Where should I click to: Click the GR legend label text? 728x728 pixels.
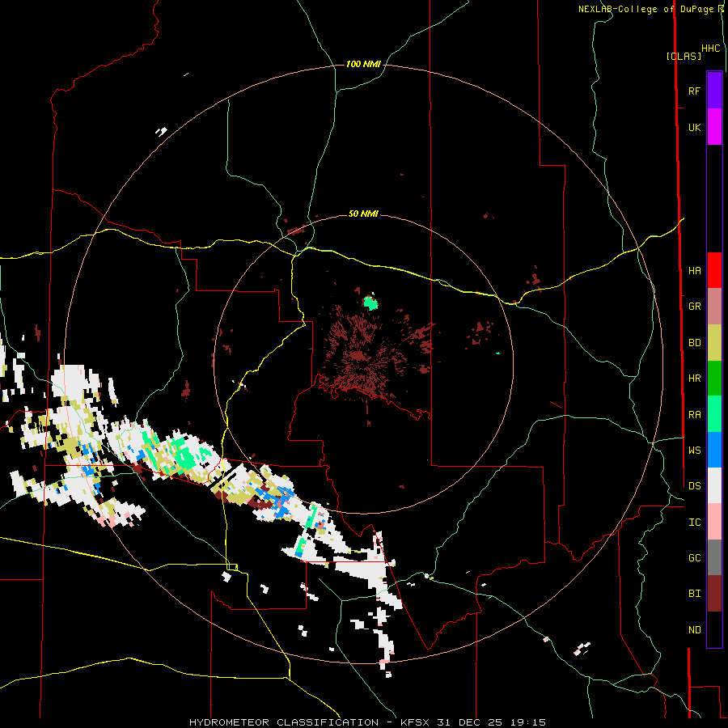[695, 307]
